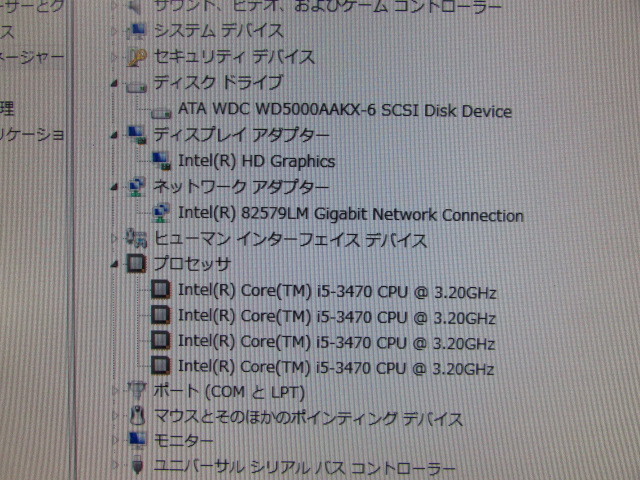Image resolution: width=640 pixels, height=480 pixels.
Task: Collapse the プロセッサ node
Action: [x=115, y=264]
